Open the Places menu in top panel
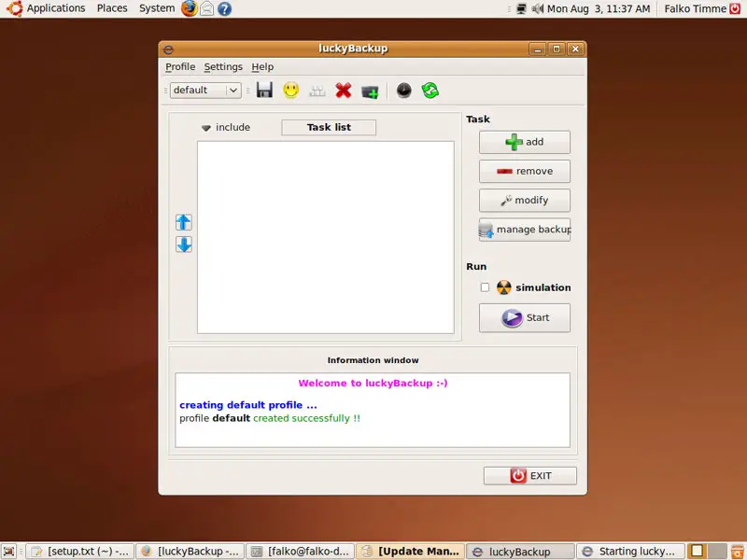This screenshot has height=560, width=747. (112, 8)
